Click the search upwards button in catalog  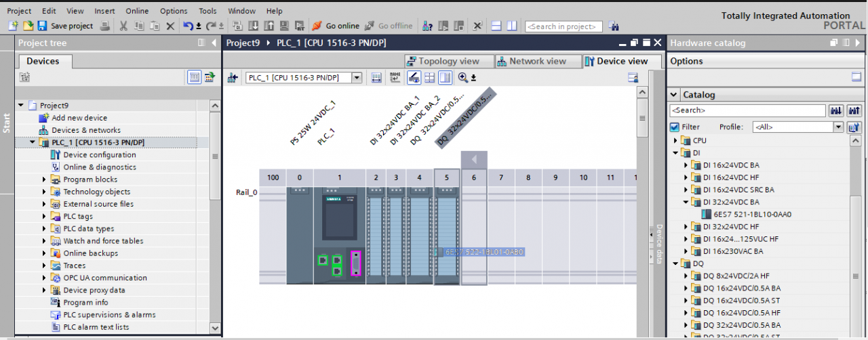pos(854,110)
